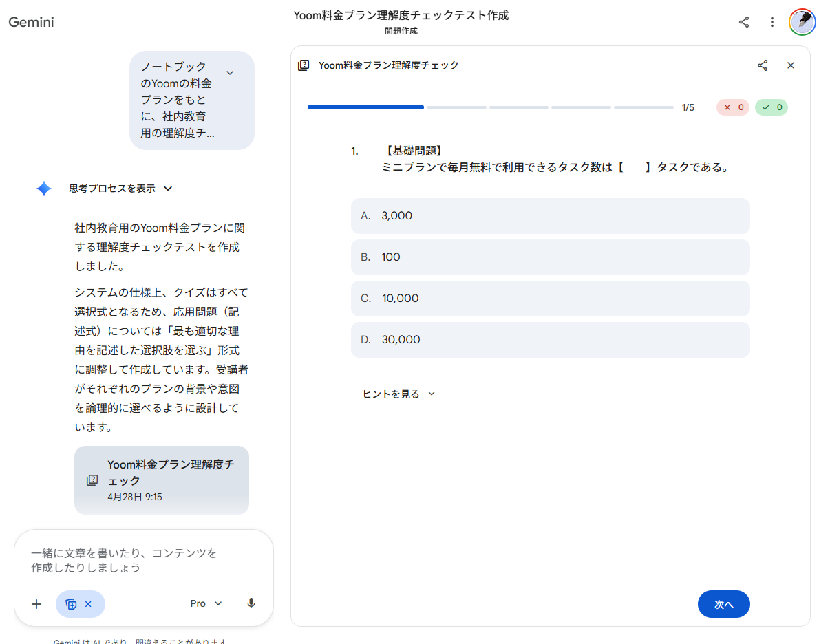Select answer D. 30,000
Screen dimensions: 819x644
point(550,339)
